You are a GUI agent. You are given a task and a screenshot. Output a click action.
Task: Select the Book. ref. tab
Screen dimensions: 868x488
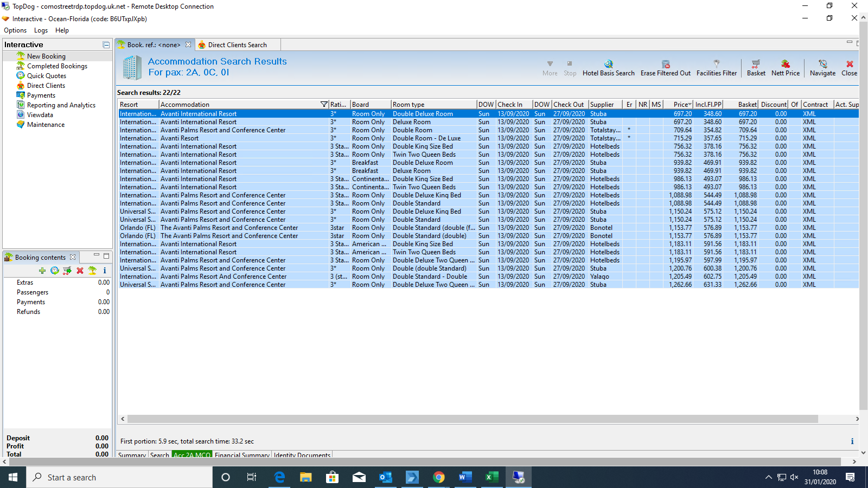(x=154, y=45)
